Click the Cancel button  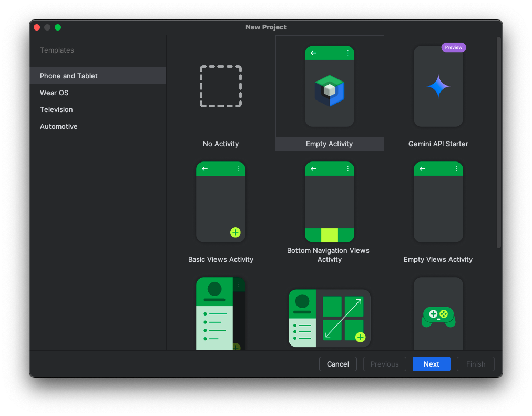338,364
